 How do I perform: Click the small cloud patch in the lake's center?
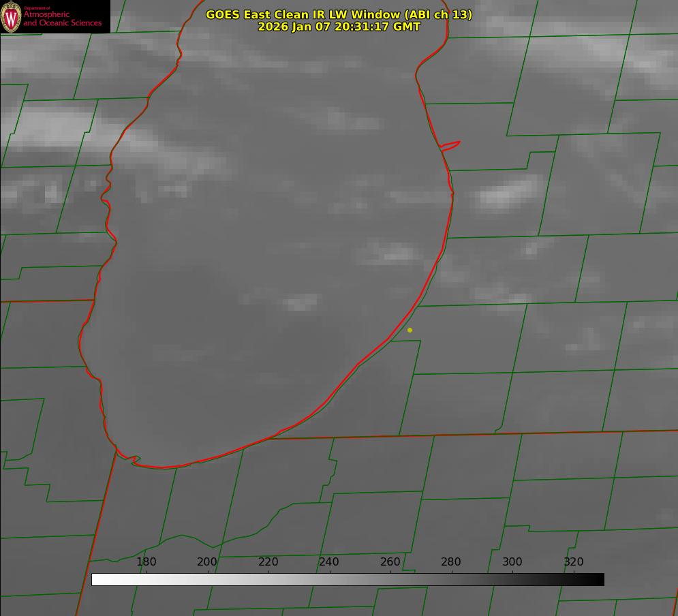[300, 302]
